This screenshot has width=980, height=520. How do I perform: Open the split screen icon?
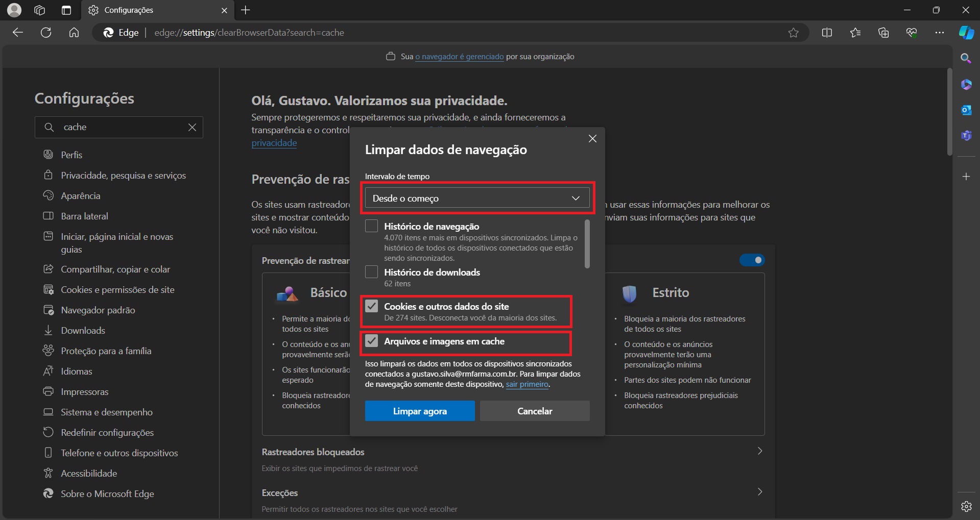click(x=827, y=33)
